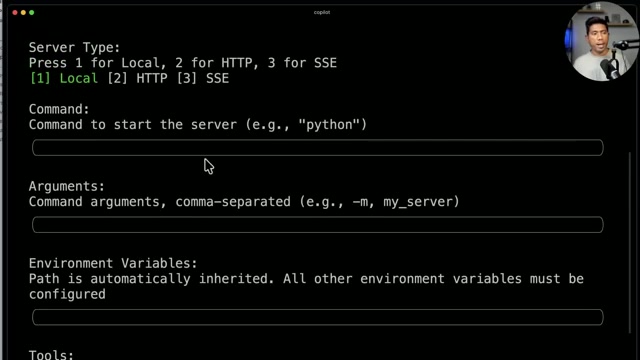Minimize the copilot terminal window

(23, 13)
